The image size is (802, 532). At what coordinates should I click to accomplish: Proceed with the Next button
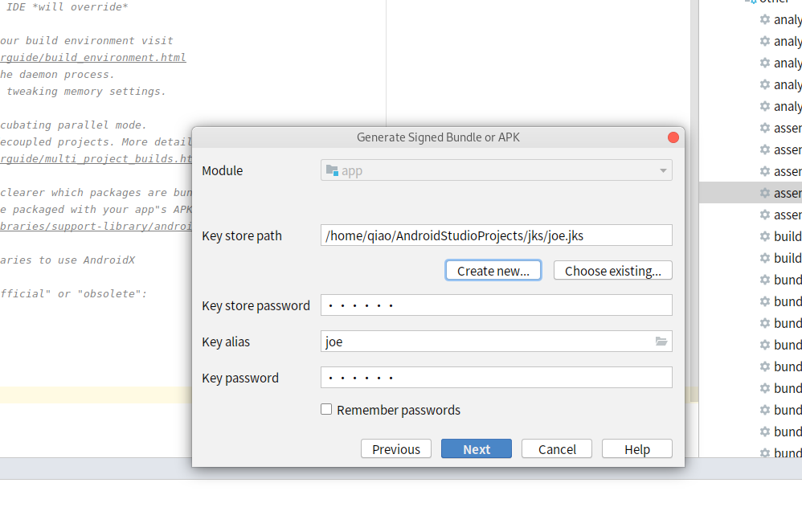pos(477,449)
